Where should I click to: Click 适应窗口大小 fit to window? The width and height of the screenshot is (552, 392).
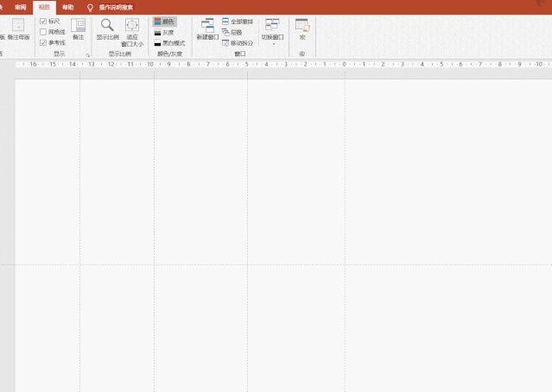[132, 32]
